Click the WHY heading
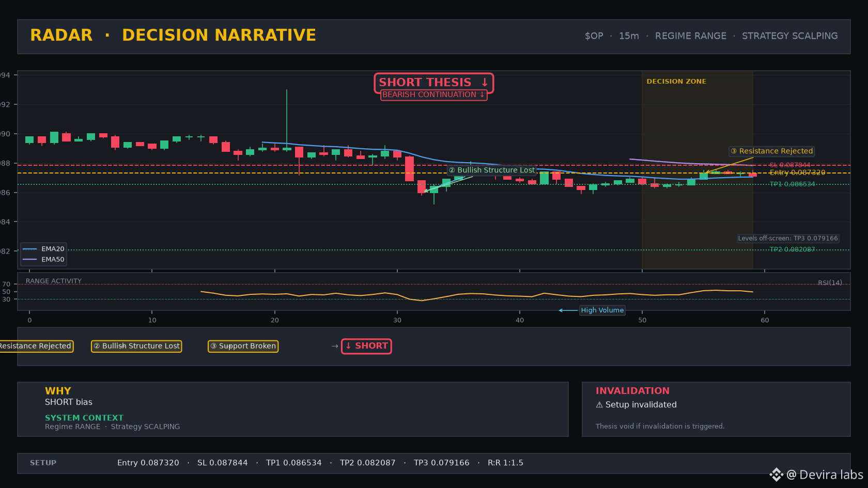Viewport: 868px width, 488px height. (x=58, y=391)
